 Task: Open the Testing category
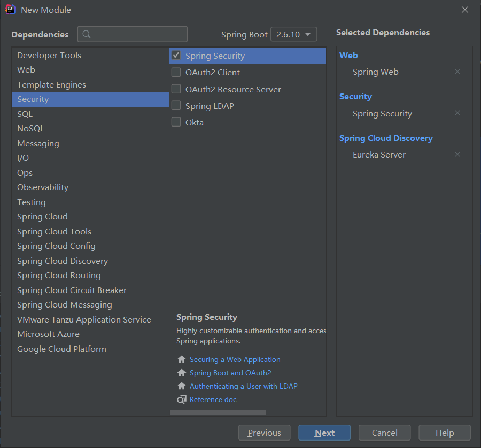pyautogui.click(x=90, y=202)
